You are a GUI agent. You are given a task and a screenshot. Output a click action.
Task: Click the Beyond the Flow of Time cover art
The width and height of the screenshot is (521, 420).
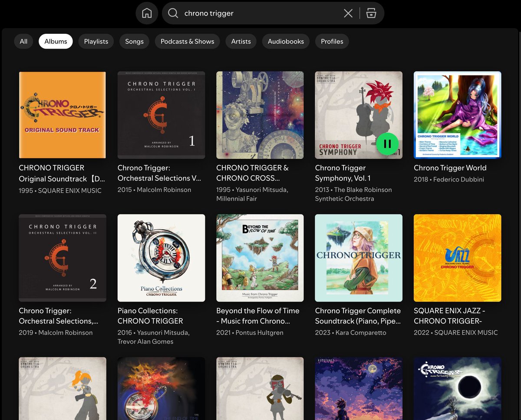point(260,258)
